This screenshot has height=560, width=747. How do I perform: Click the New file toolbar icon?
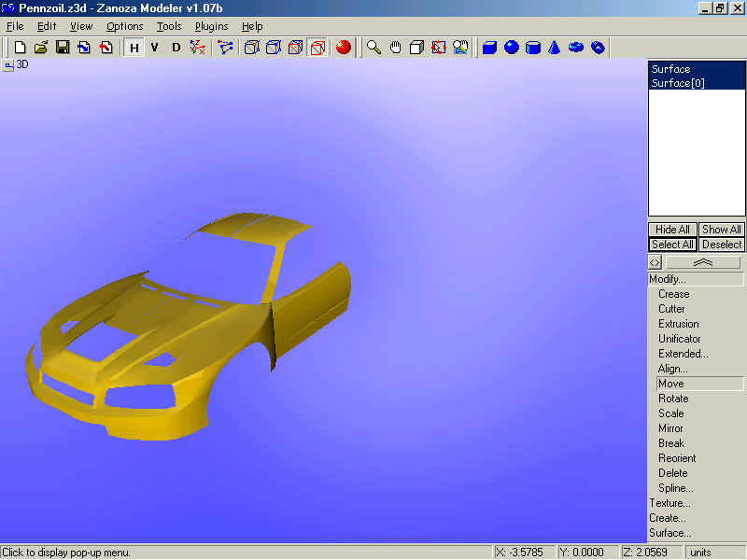(20, 48)
